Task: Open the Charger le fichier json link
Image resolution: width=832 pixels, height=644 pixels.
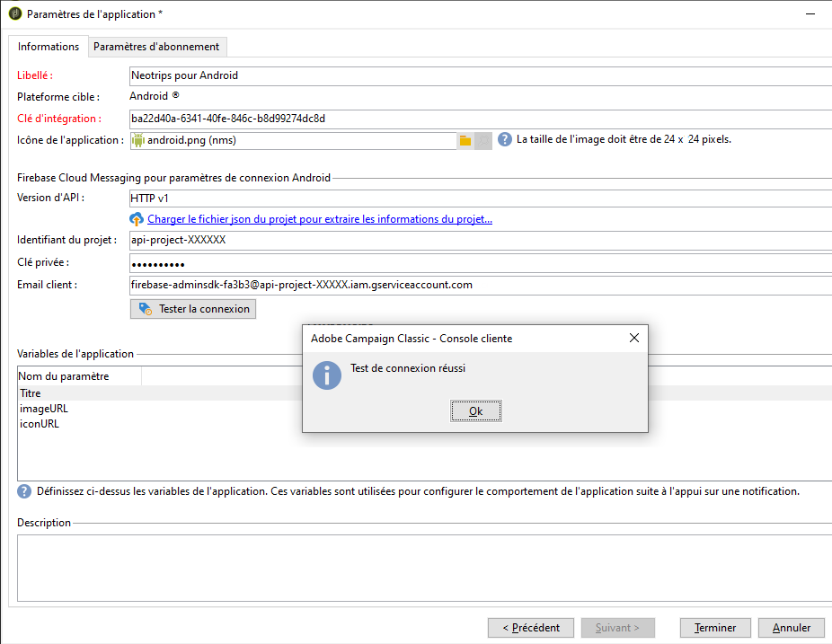Action: pos(320,219)
